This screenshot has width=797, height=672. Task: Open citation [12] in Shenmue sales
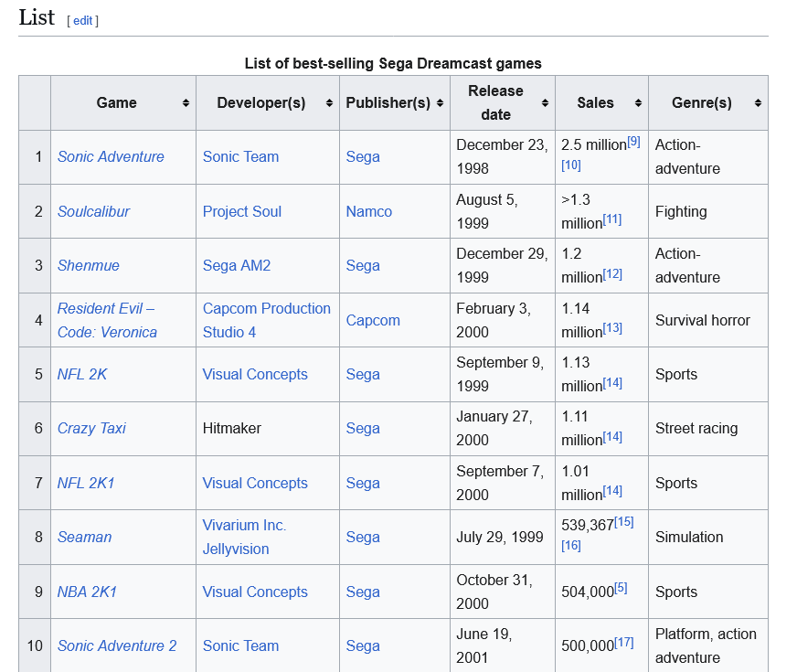click(x=612, y=274)
